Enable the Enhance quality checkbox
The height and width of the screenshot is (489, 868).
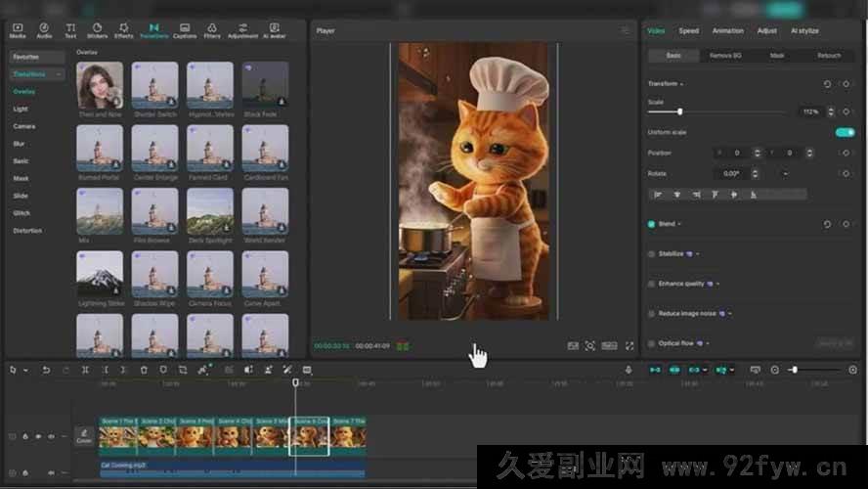coord(652,284)
